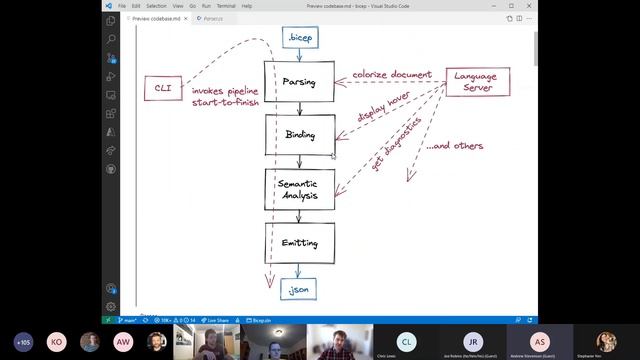Image resolution: width=640 pixels, height=360 pixels.
Task: Select the AS participant tile
Action: click(x=540, y=342)
